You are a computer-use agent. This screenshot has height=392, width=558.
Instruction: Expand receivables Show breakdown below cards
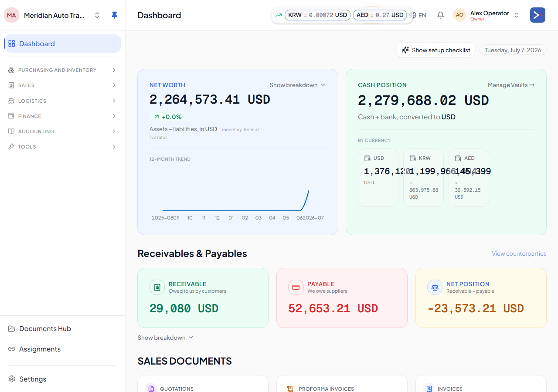(x=165, y=338)
